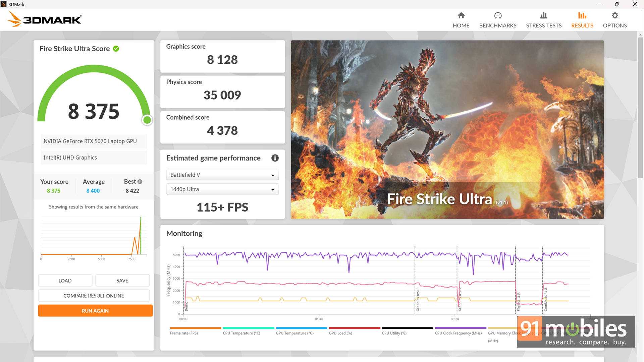644x362 pixels.
Task: Click the Graphics test 1 timeline marker
Action: click(418, 299)
